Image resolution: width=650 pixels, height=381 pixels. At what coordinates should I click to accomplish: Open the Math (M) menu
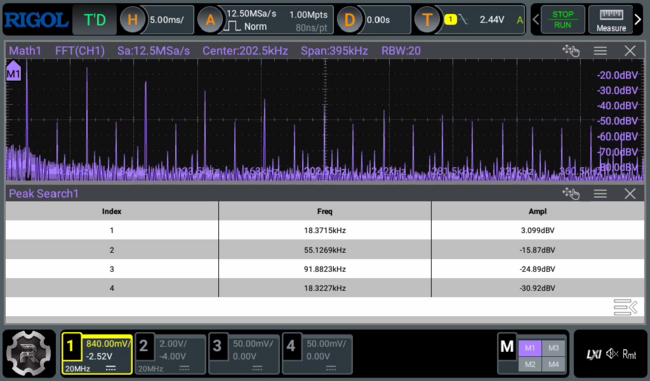coord(507,347)
